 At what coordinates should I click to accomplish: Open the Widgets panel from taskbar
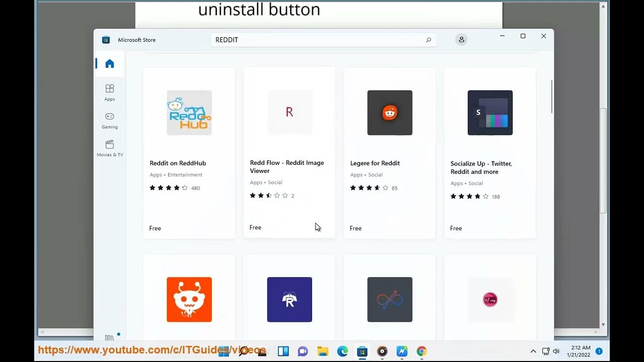click(x=283, y=351)
